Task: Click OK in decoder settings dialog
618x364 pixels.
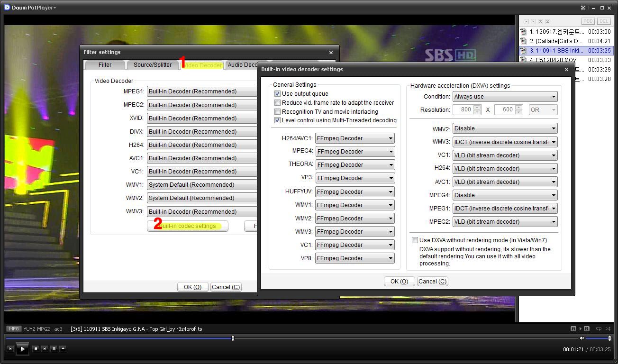Action: pyautogui.click(x=399, y=282)
